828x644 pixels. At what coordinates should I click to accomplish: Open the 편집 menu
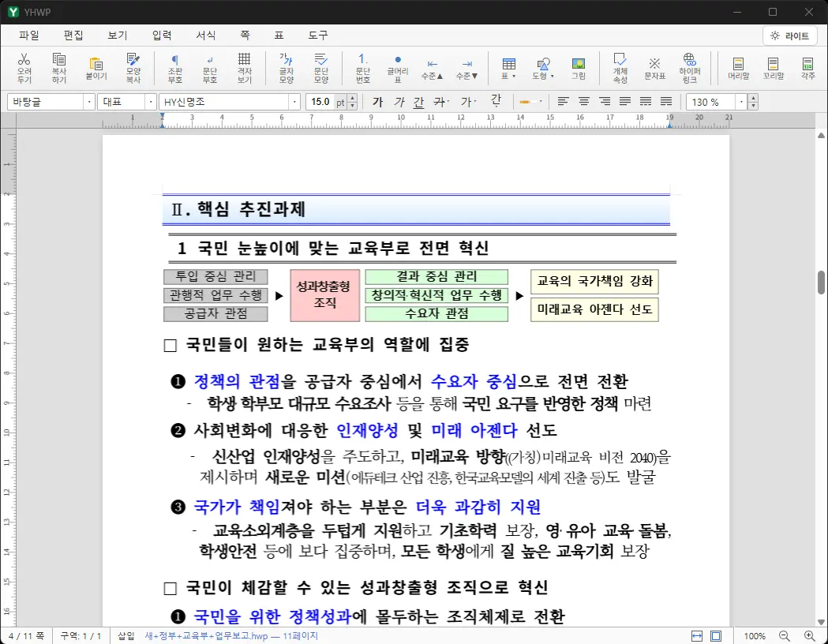(73, 36)
